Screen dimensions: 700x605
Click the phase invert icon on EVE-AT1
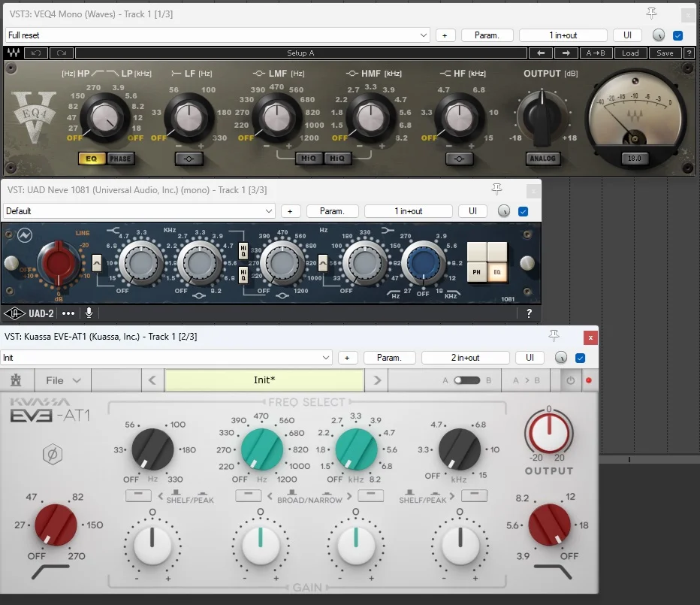(x=53, y=455)
